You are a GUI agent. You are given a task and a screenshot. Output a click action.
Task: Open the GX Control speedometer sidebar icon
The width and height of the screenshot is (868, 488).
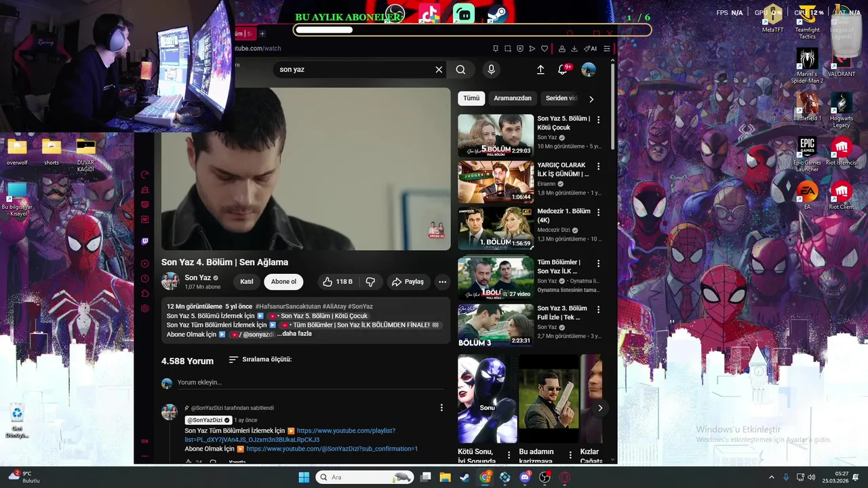(x=144, y=175)
